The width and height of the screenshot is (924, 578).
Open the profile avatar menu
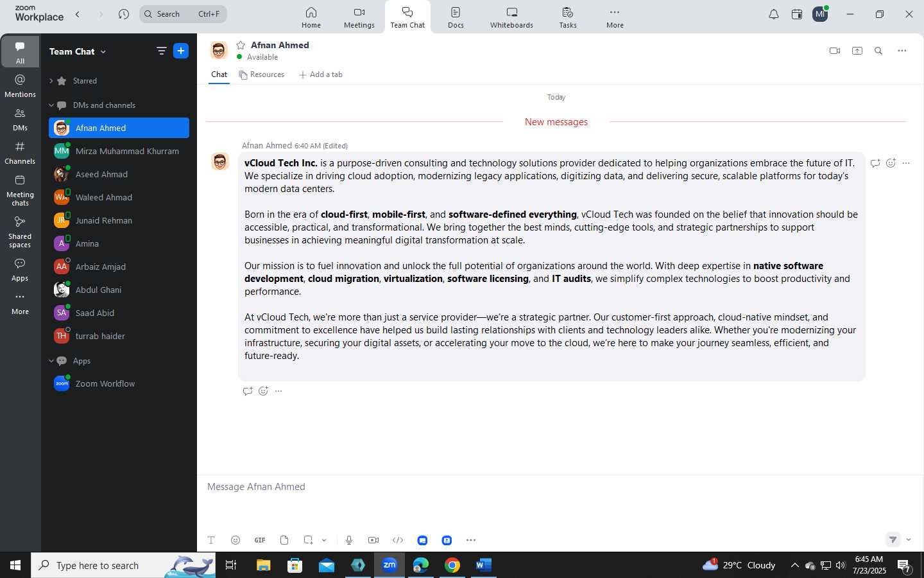(x=820, y=14)
